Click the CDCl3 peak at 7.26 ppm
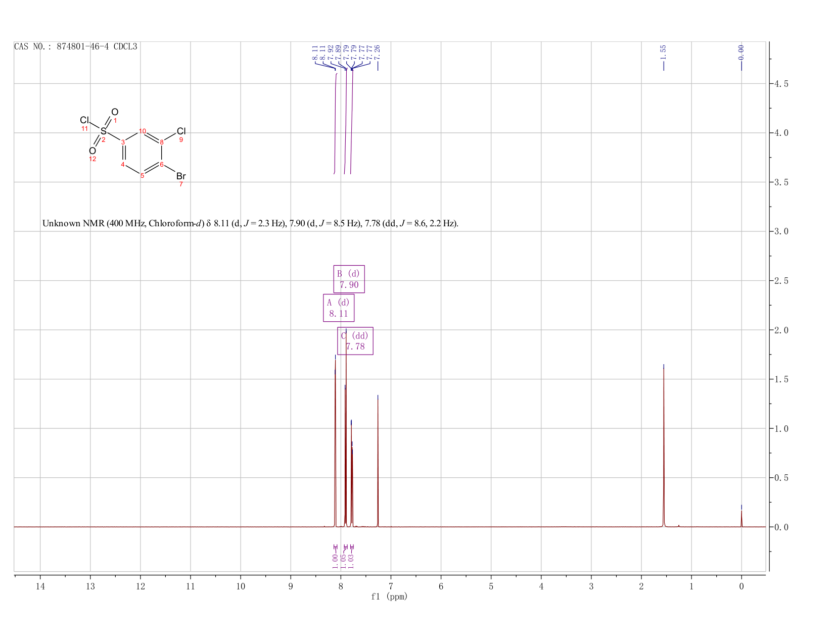 (x=378, y=462)
